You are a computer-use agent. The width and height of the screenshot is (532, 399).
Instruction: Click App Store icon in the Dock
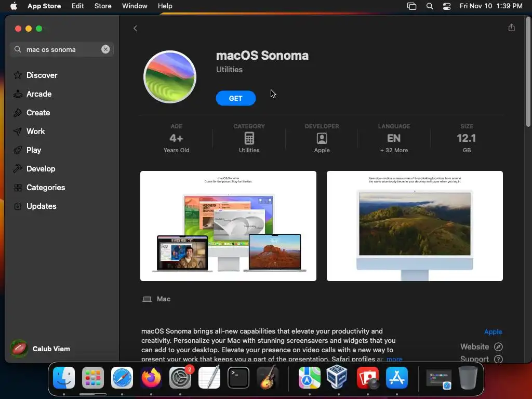(396, 378)
